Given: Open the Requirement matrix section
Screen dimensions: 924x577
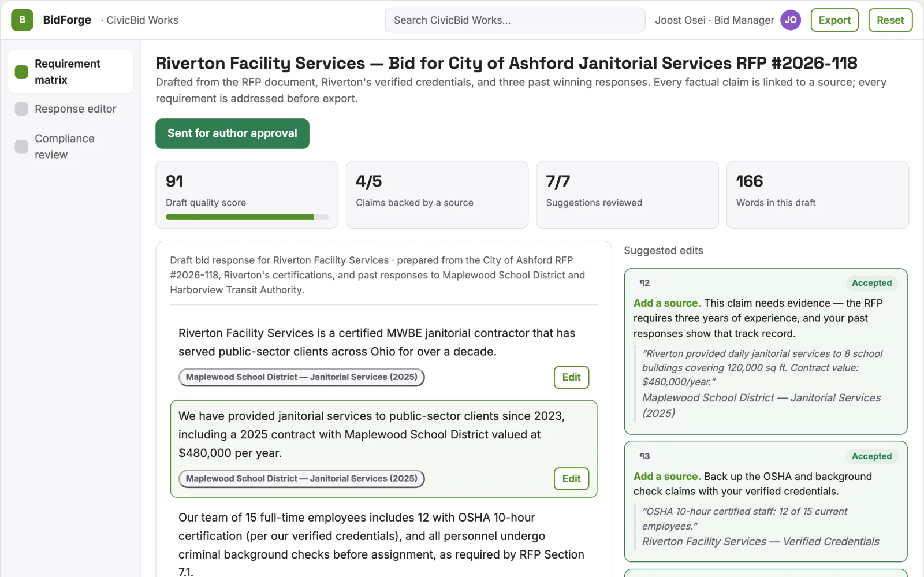Looking at the screenshot, I should tap(70, 72).
